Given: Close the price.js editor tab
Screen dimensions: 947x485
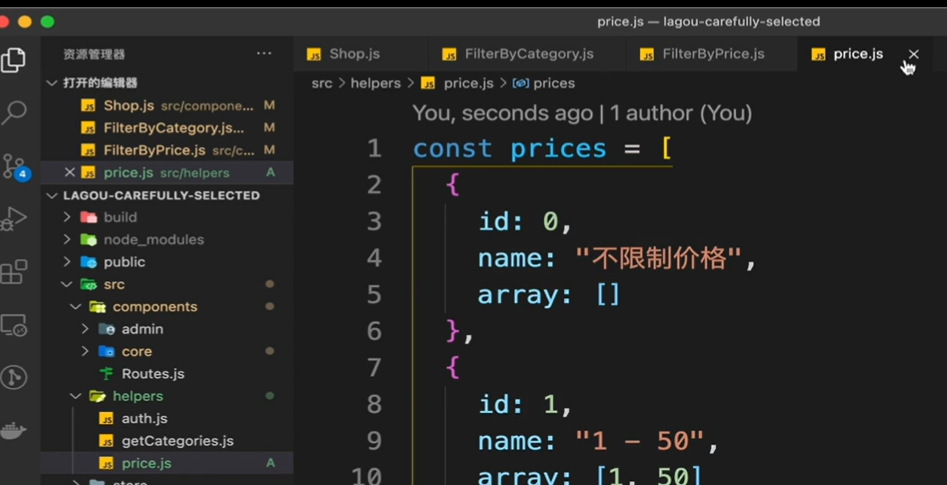Looking at the screenshot, I should (x=914, y=54).
